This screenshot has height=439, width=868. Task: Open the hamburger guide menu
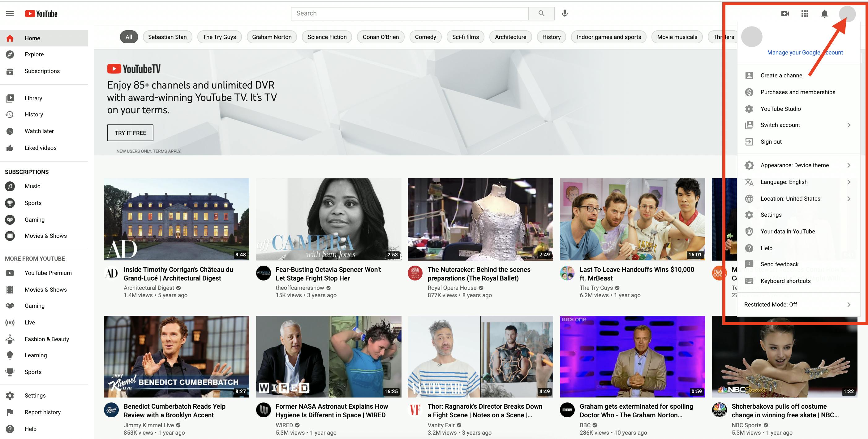(x=10, y=14)
